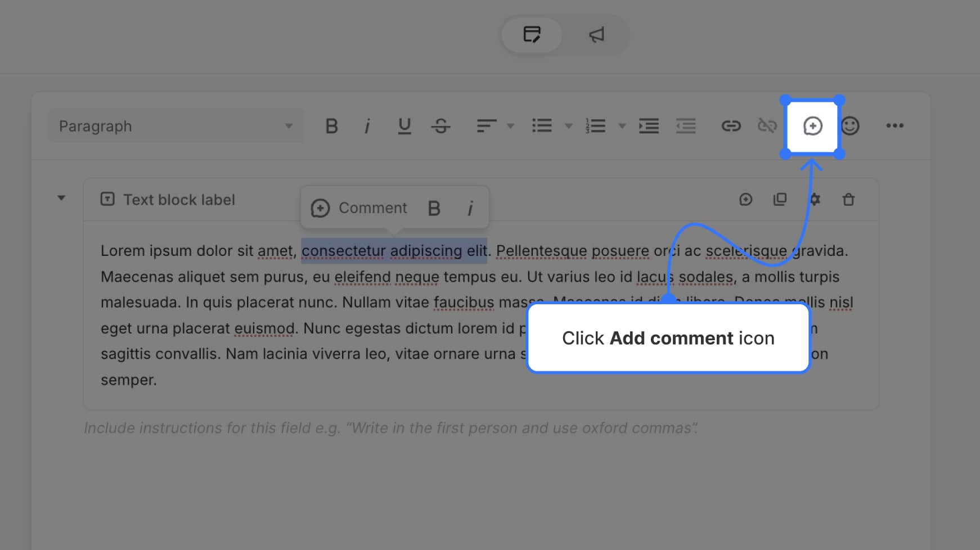Insert a link

(x=731, y=126)
